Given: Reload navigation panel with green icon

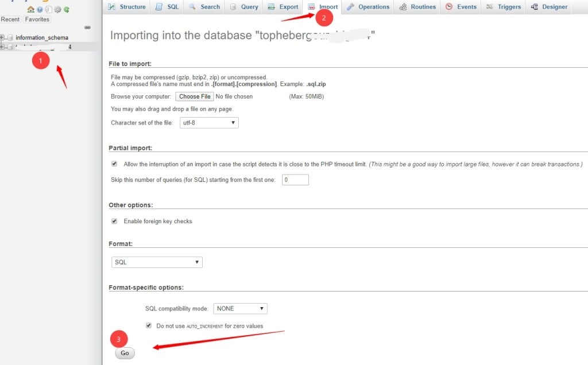Looking at the screenshot, I should pyautogui.click(x=67, y=9).
